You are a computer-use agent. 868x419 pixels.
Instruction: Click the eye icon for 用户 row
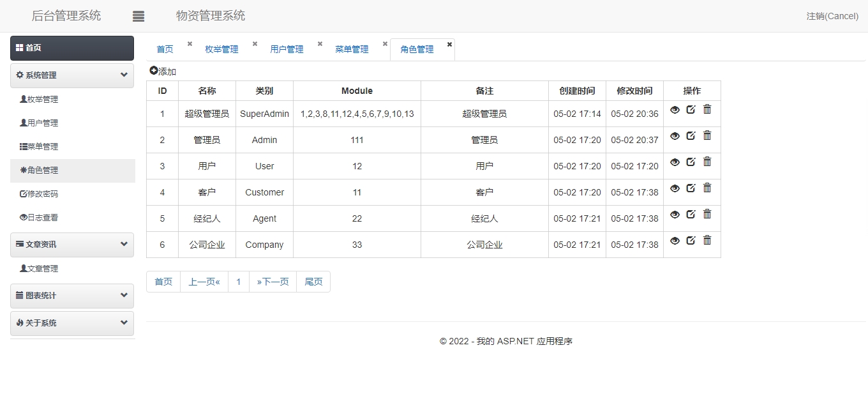tap(675, 162)
